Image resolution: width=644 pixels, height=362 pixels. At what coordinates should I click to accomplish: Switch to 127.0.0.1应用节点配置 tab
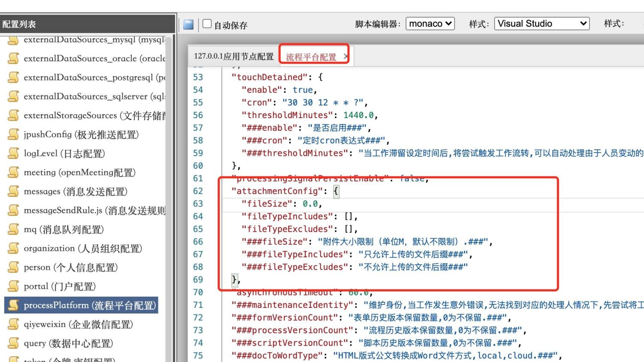click(234, 56)
